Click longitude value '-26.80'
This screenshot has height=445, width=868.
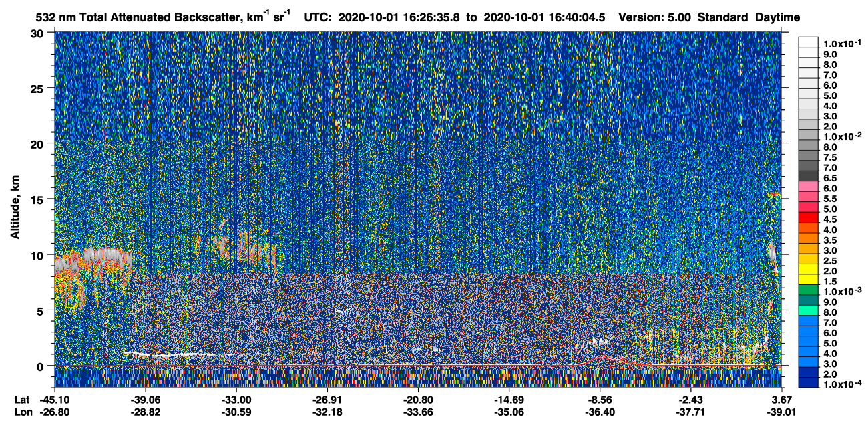54,412
